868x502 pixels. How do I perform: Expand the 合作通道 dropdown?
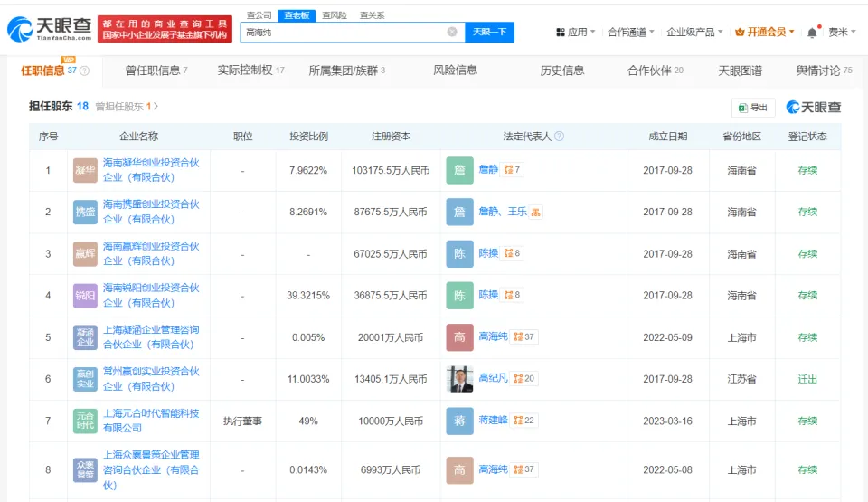point(631,33)
